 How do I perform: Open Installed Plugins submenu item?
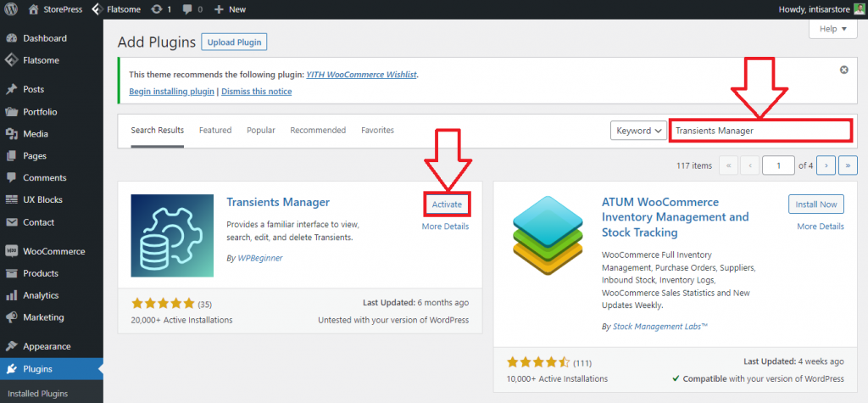click(37, 394)
